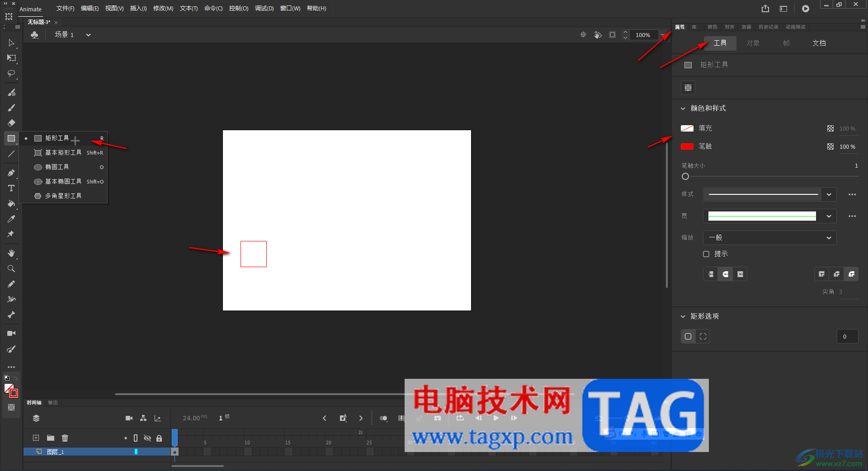Click the Test Movie play icon
This screenshot has width=868, height=471.
[x=806, y=9]
